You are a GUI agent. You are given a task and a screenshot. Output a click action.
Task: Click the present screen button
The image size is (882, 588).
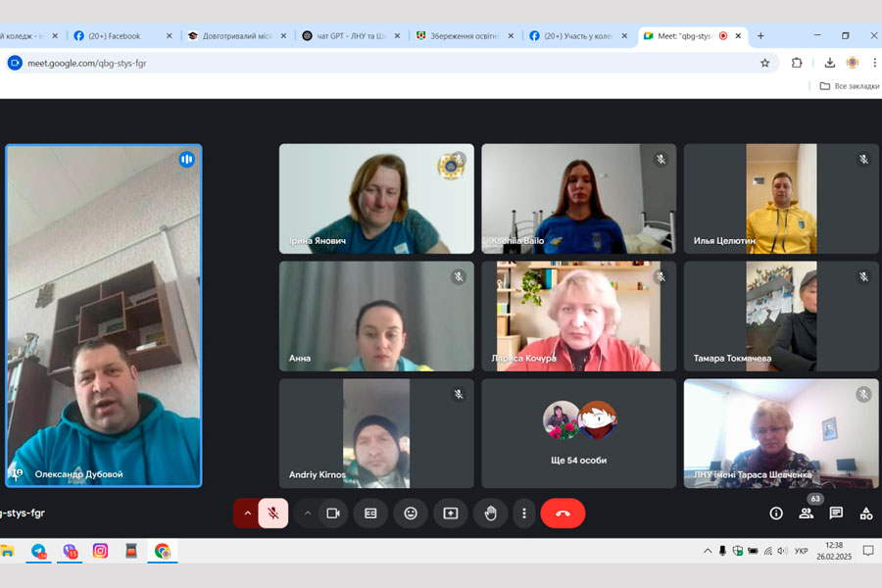point(451,514)
